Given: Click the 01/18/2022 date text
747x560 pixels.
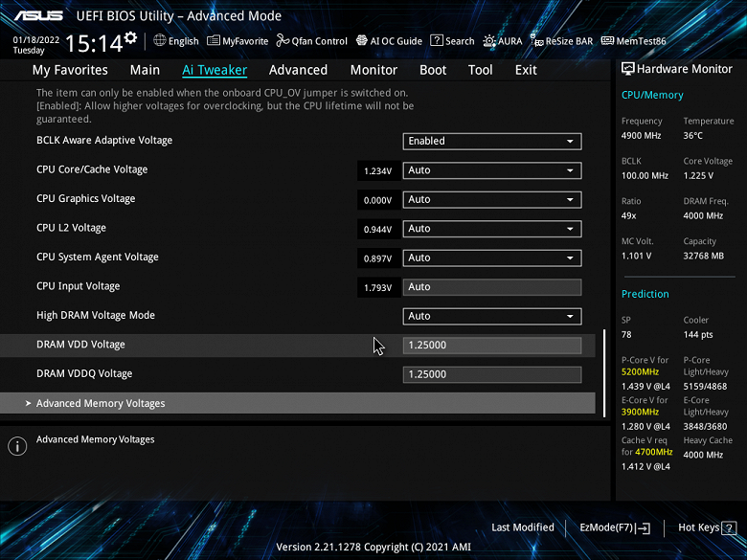Looking at the screenshot, I should (36, 40).
